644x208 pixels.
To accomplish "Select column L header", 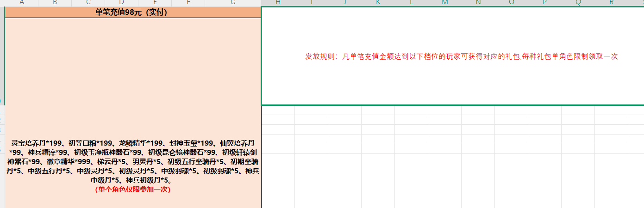I will coord(412,3).
